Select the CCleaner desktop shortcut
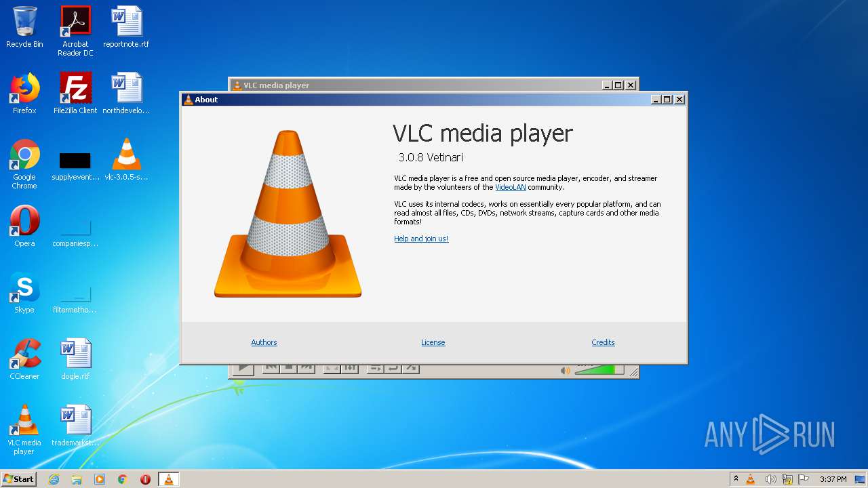 (24, 359)
